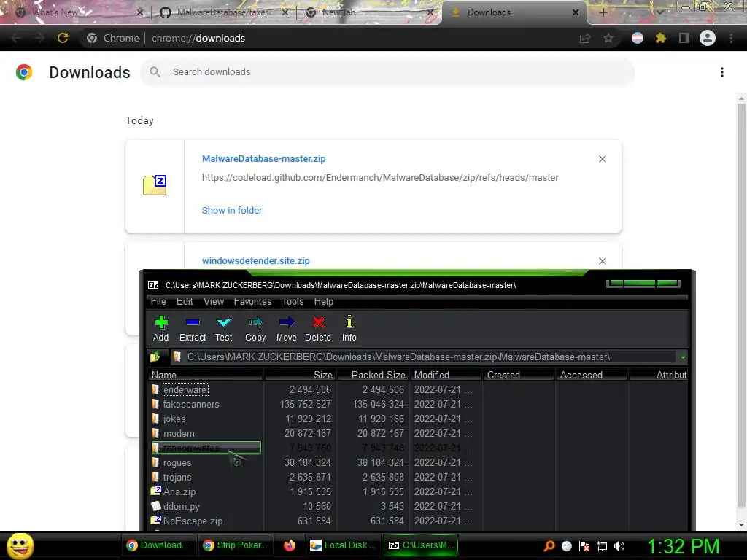The width and height of the screenshot is (747, 560).
Task: Click the Move toolbar icon in 7-Zip
Action: tap(286, 329)
